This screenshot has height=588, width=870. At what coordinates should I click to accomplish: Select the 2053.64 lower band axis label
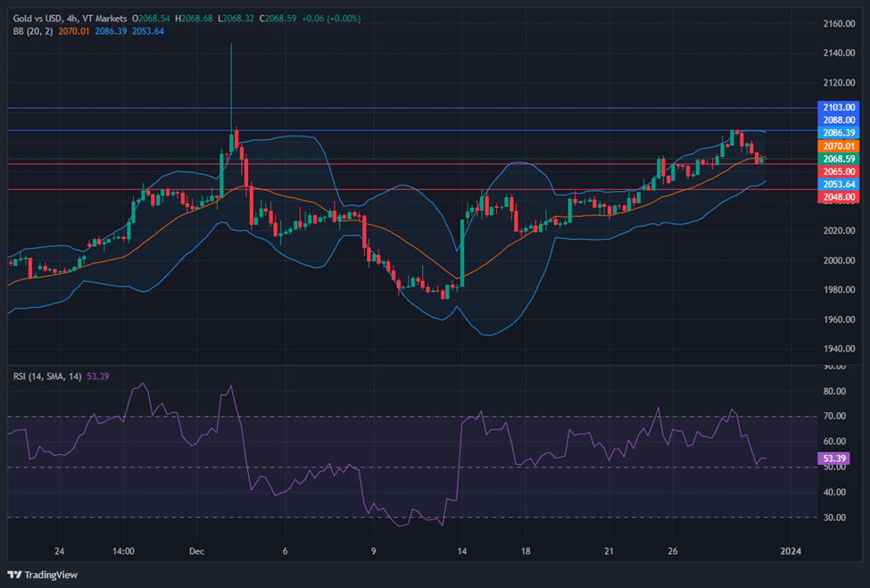pos(837,184)
